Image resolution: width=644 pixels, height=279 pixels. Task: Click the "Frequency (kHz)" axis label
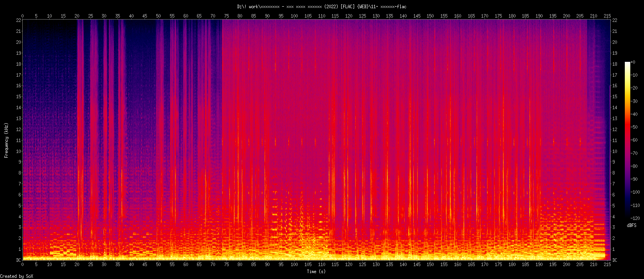(x=6, y=140)
